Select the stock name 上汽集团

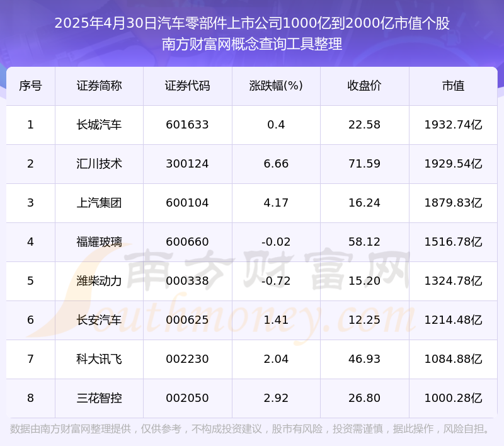click(99, 203)
